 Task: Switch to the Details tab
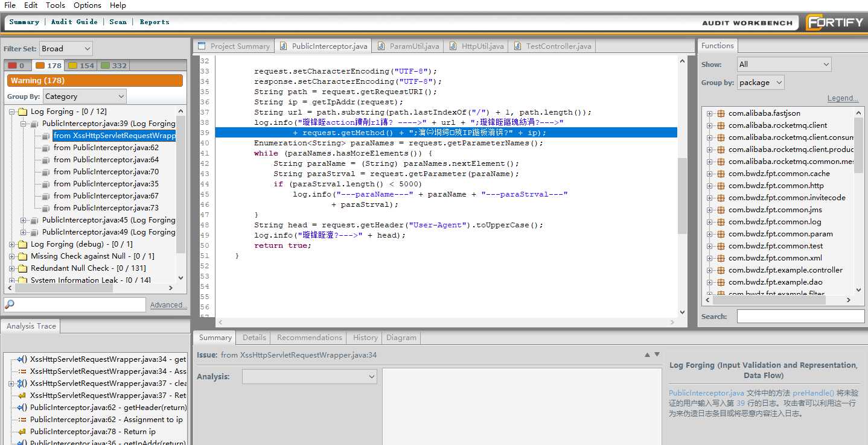coord(254,338)
